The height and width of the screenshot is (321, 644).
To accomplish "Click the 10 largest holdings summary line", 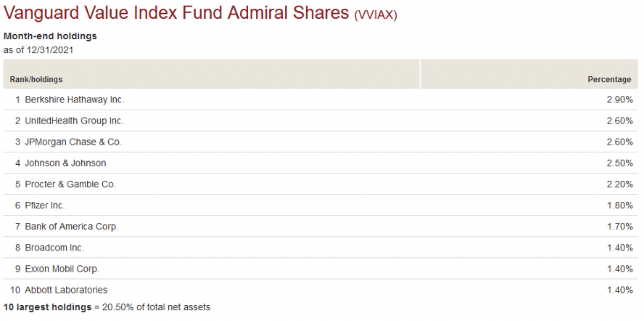I will click(107, 307).
